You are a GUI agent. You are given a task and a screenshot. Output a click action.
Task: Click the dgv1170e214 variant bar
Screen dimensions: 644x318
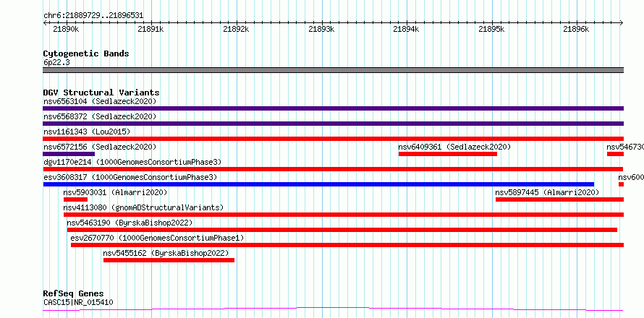tap(333, 169)
